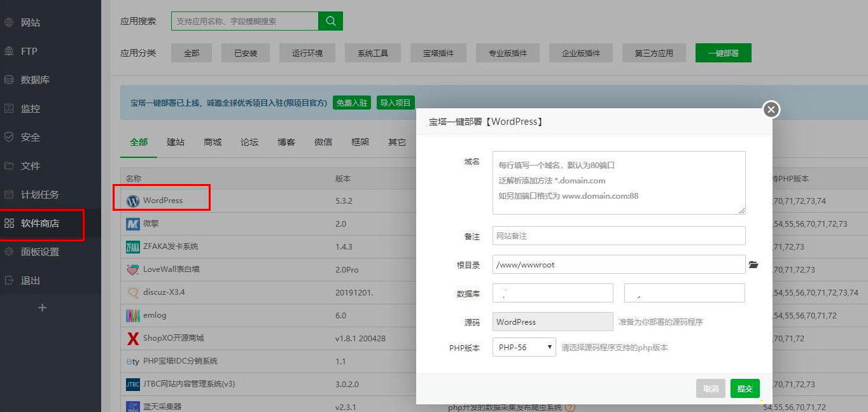Click the 版本 column header
Image resolution: width=868 pixels, height=412 pixels.
pos(343,179)
